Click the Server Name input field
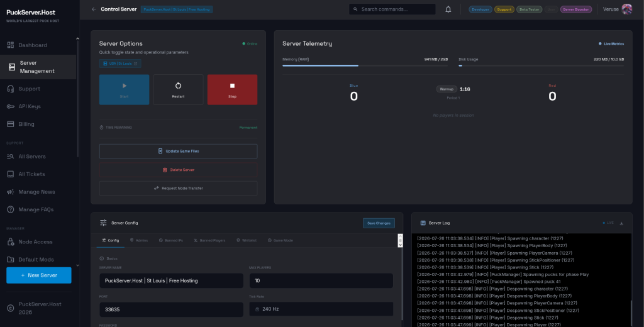This screenshot has width=644, height=327. click(x=171, y=280)
